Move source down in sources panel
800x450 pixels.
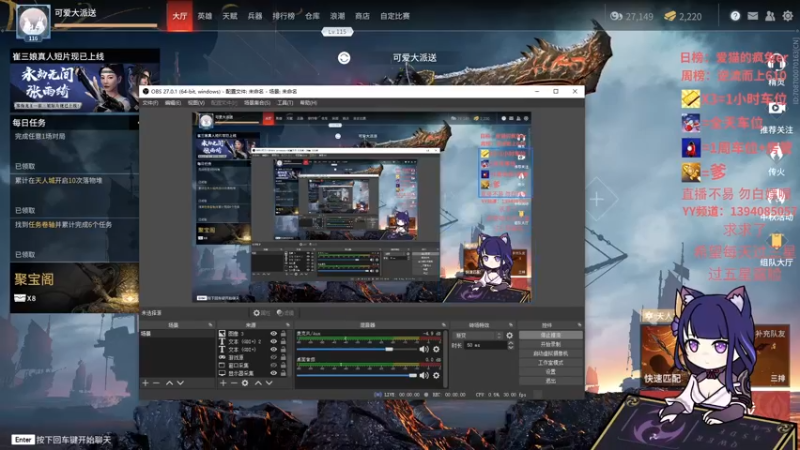click(x=269, y=383)
